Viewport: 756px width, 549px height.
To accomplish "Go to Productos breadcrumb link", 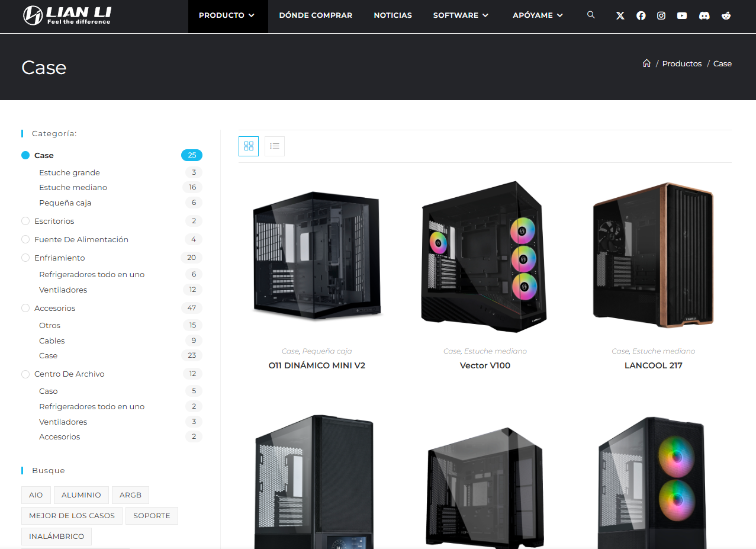I will 682,63.
